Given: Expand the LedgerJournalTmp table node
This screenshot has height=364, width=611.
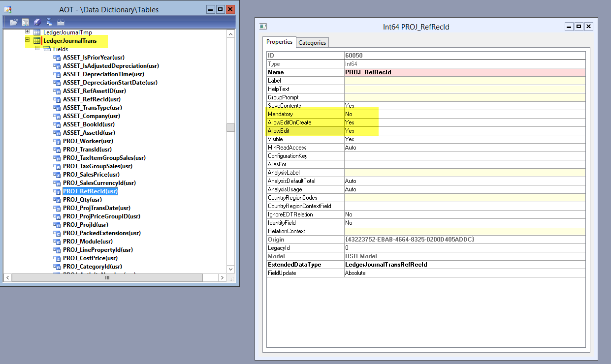Looking at the screenshot, I should pos(28,32).
